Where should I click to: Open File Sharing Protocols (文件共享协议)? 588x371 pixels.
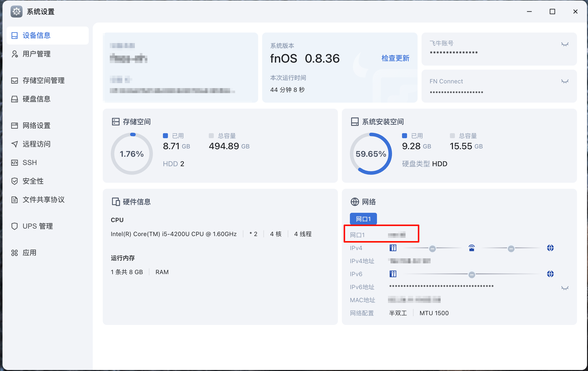click(43, 200)
